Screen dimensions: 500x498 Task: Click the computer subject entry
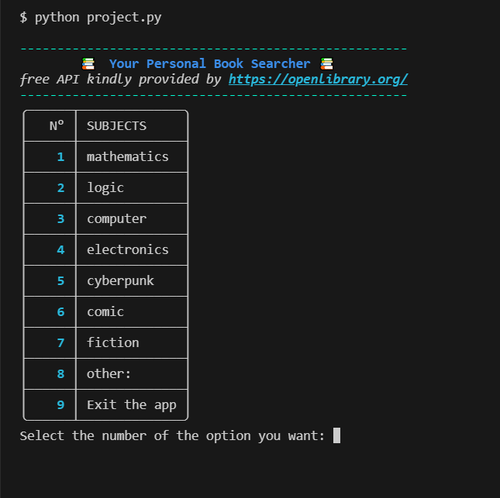click(117, 219)
